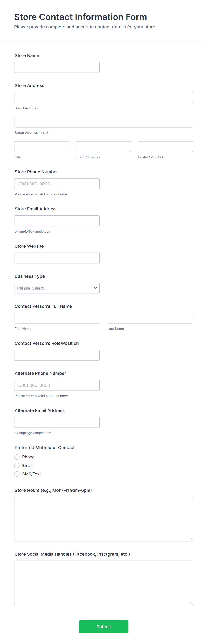Click the contact First Name field
This screenshot has height=644, width=205.
click(57, 318)
